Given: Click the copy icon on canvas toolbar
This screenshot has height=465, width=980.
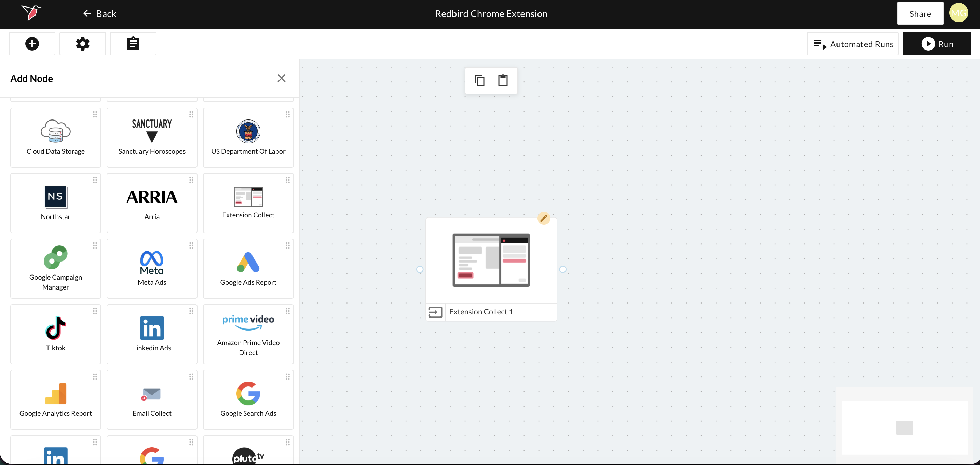Looking at the screenshot, I should coord(479,81).
